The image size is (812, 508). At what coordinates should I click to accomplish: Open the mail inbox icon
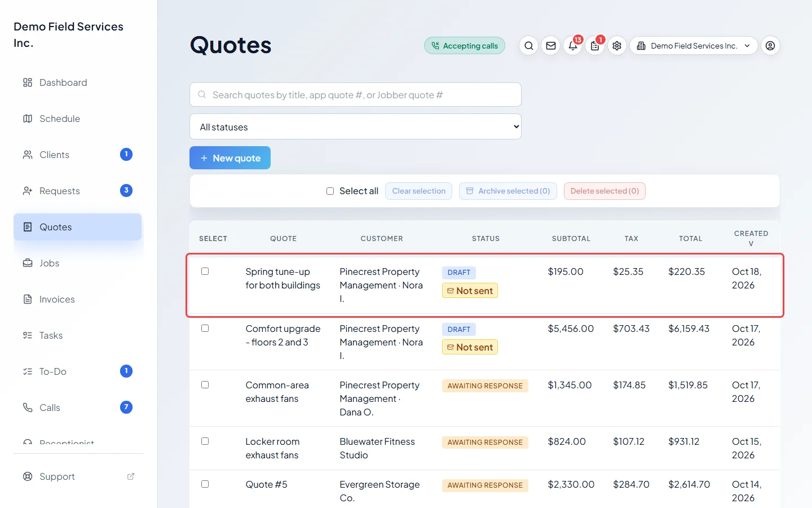(x=551, y=46)
